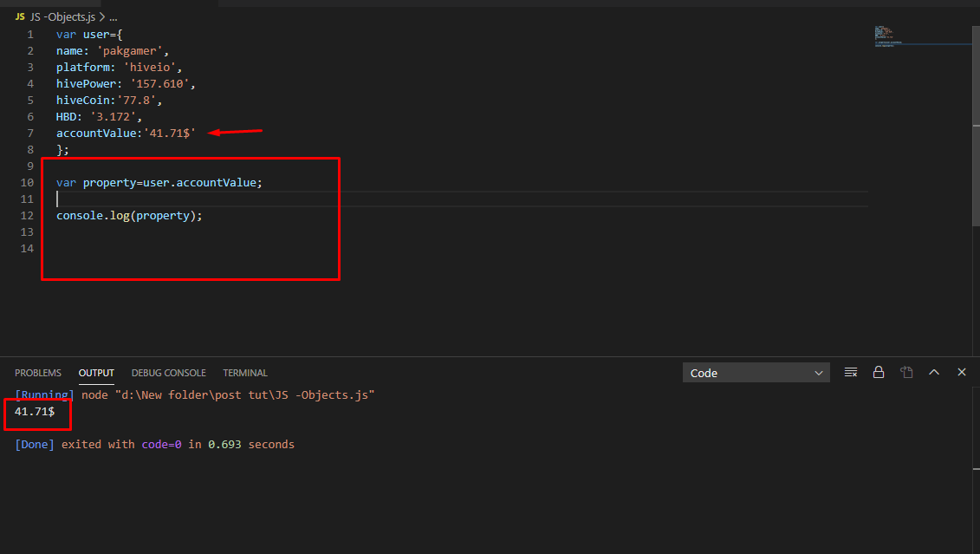
Task: Click the output panel scrollbar
Action: [x=976, y=469]
